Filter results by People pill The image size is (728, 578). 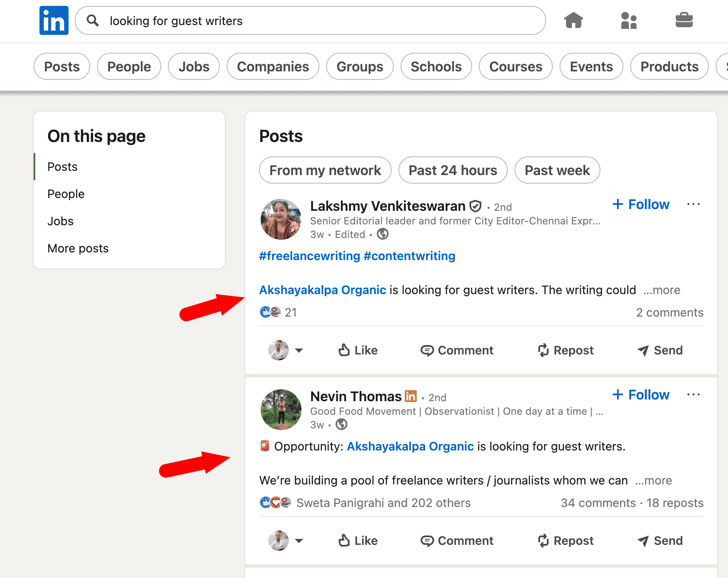click(129, 66)
